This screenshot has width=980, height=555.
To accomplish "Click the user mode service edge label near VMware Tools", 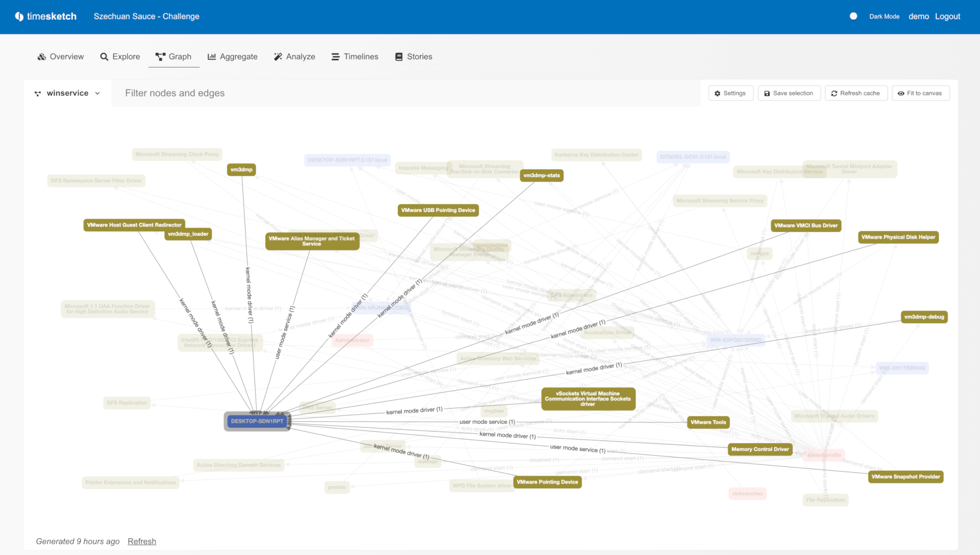I will pos(487,422).
